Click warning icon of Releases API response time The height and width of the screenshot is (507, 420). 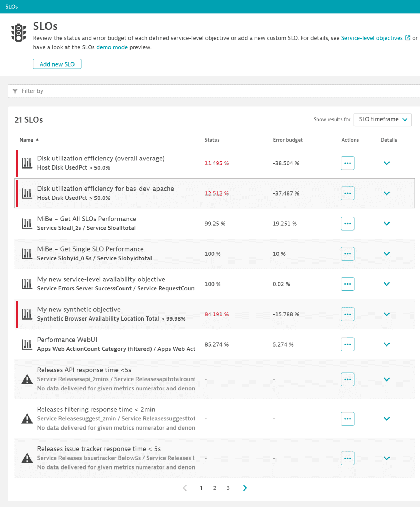27,379
